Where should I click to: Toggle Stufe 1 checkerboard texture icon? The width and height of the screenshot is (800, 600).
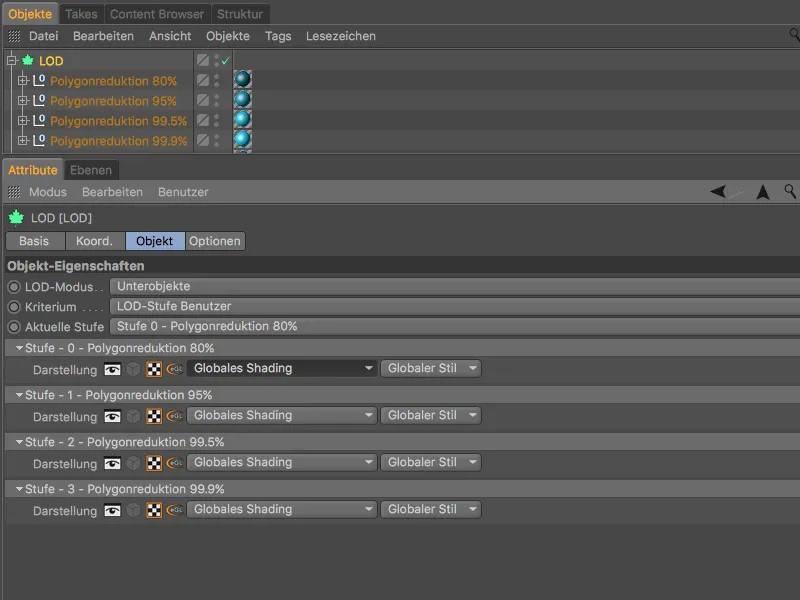coord(154,416)
